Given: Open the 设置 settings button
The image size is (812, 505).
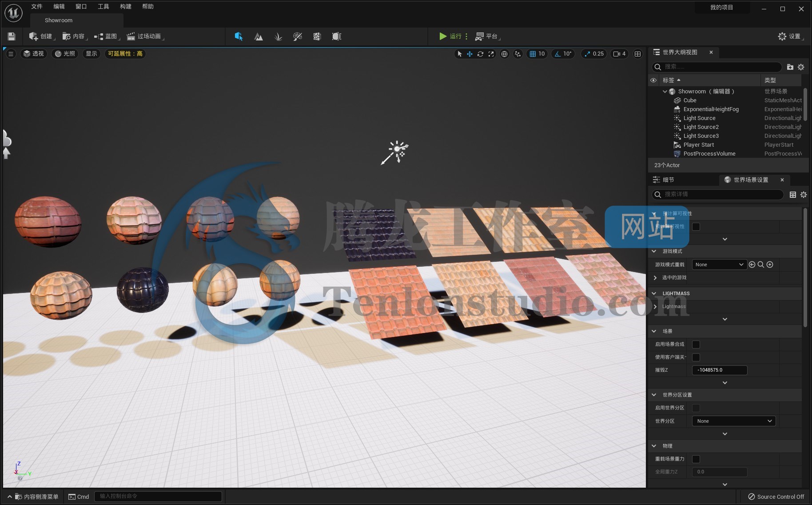Looking at the screenshot, I should pos(791,36).
